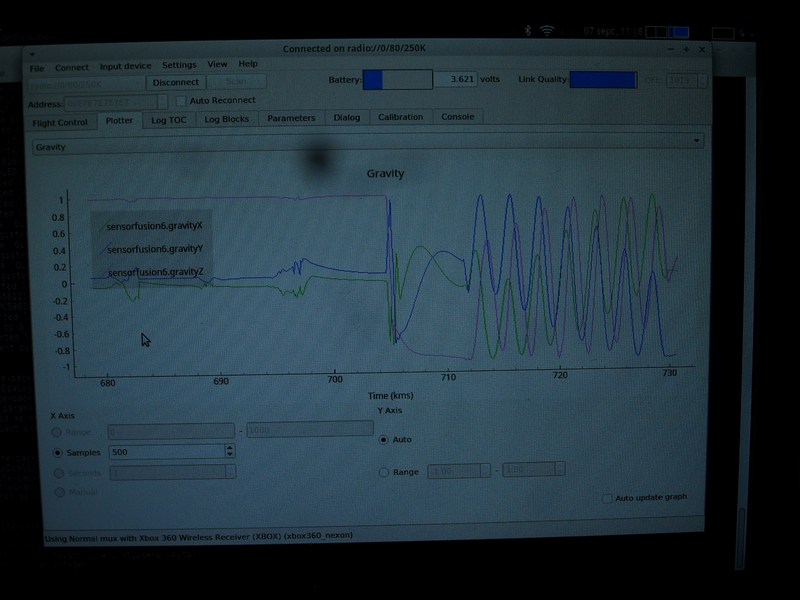The image size is (800, 600).
Task: Open the Address dropdown arrow
Action: [x=163, y=101]
